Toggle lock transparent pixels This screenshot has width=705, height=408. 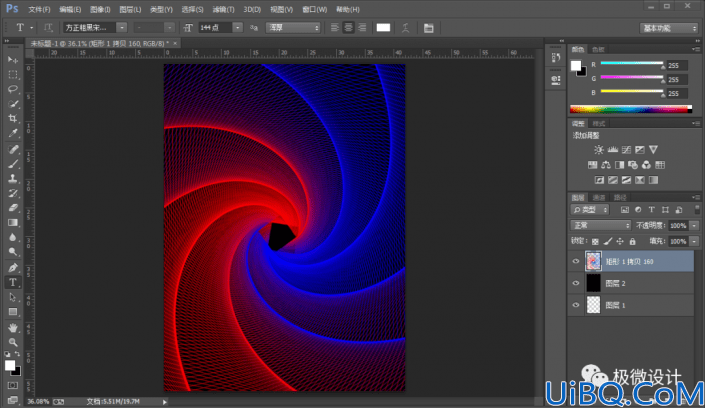595,242
